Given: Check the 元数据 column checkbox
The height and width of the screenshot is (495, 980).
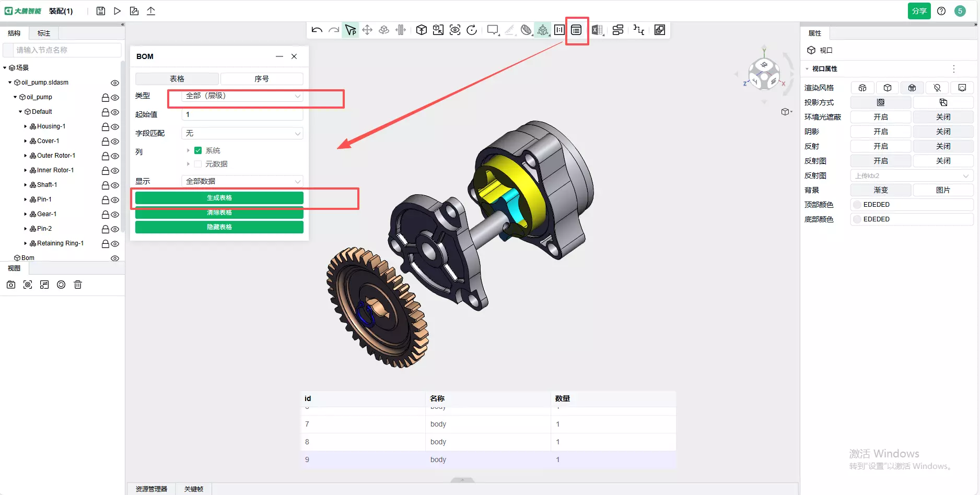Looking at the screenshot, I should pyautogui.click(x=198, y=164).
